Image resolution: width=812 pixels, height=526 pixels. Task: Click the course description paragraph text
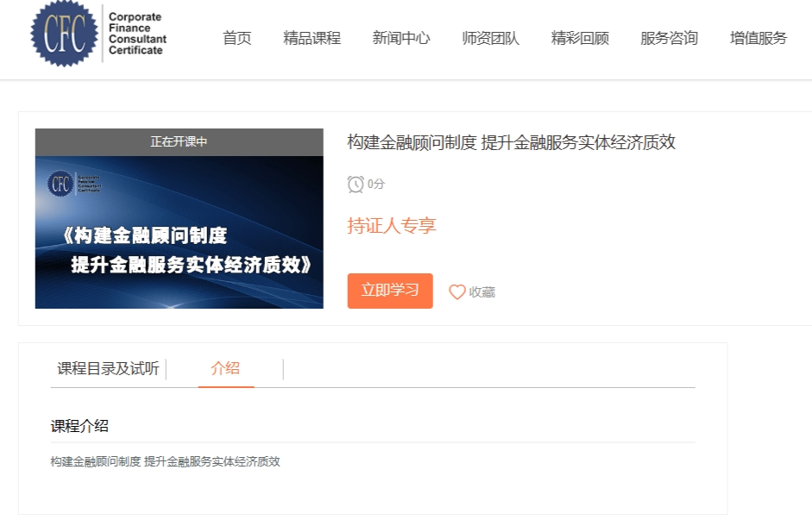point(165,462)
